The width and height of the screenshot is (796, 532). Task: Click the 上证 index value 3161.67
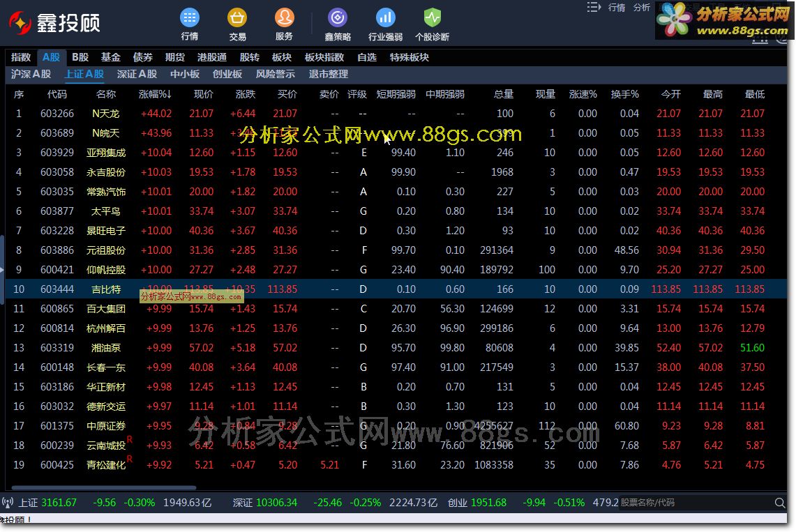(x=59, y=503)
